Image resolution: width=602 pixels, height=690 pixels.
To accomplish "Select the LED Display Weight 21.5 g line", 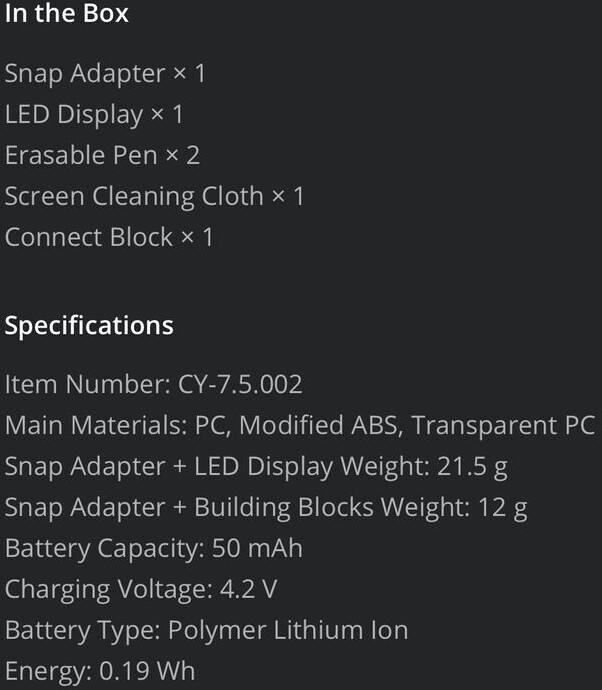I will [256, 467].
